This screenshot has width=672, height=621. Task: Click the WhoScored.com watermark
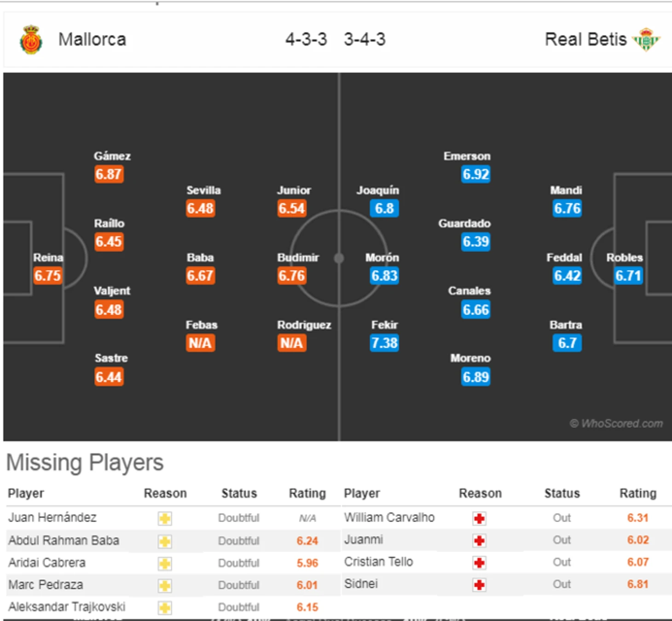[x=616, y=424]
